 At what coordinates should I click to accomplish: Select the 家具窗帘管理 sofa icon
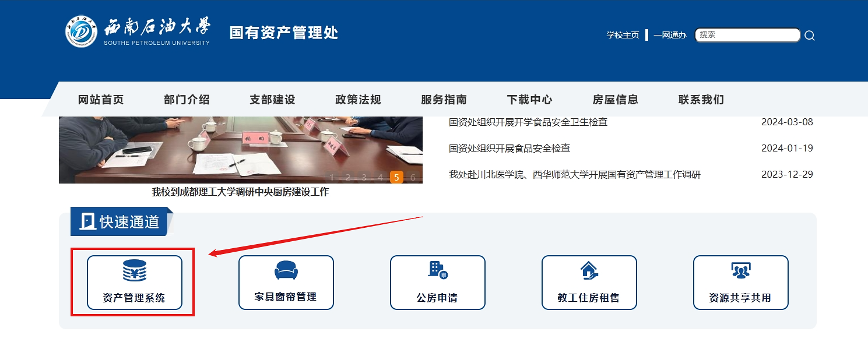pyautogui.click(x=286, y=270)
